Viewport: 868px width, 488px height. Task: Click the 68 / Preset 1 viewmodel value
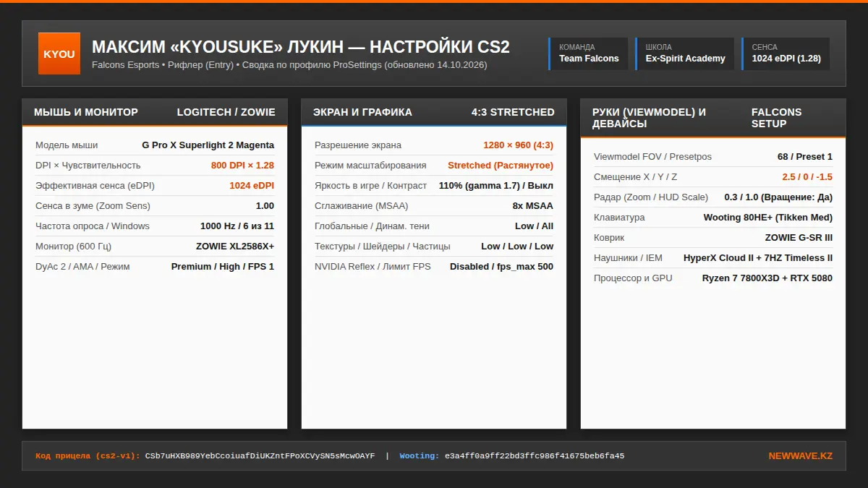point(805,156)
